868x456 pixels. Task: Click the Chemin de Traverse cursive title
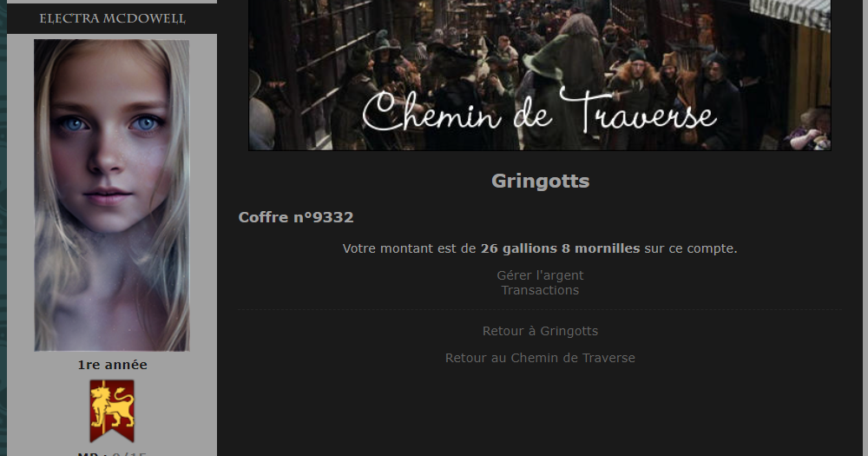[x=539, y=112]
